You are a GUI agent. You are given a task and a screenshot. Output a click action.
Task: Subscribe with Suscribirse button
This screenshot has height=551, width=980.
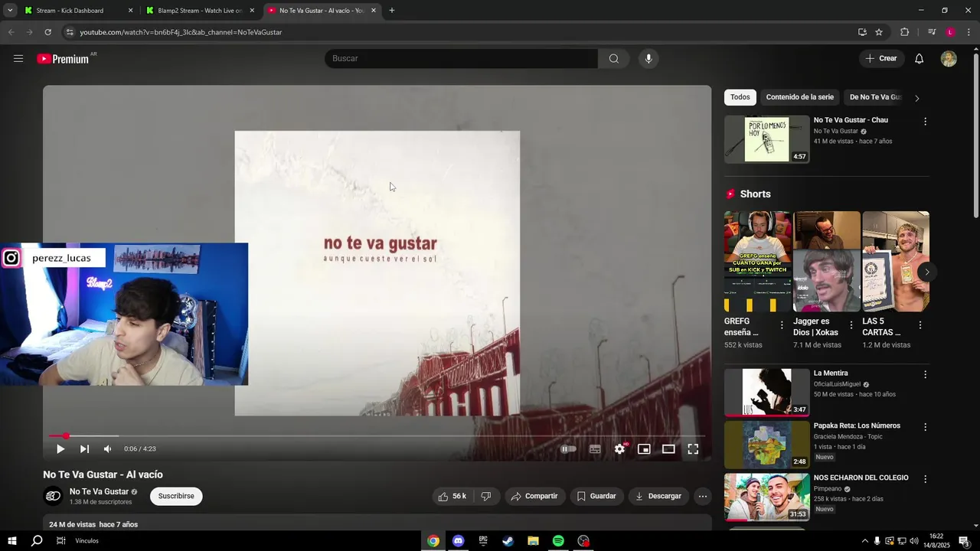pyautogui.click(x=176, y=497)
